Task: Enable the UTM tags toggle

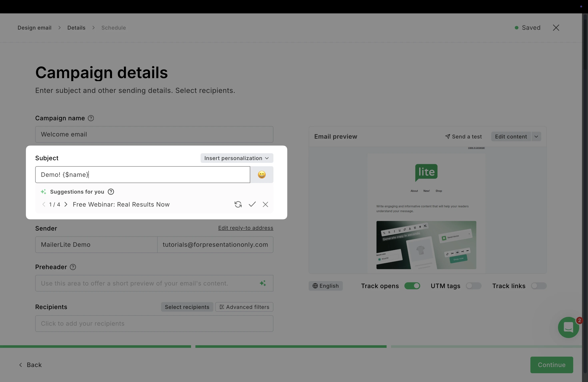Action: tap(473, 286)
